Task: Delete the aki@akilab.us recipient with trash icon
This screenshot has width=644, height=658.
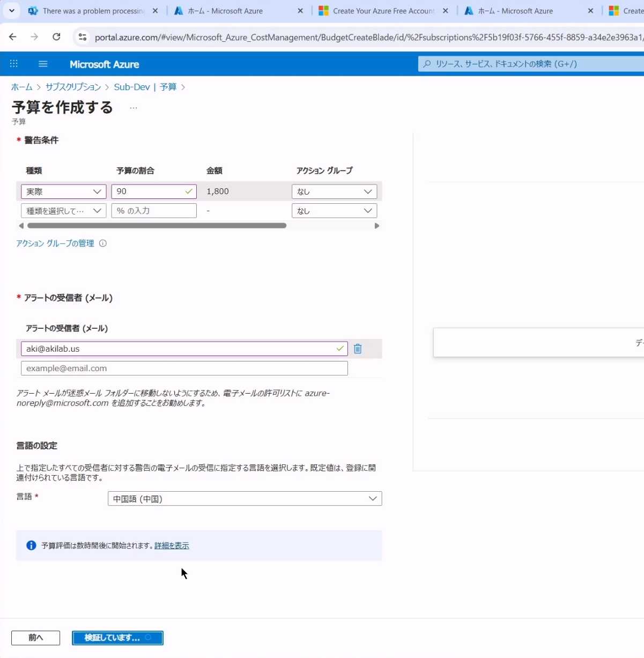Action: (358, 349)
